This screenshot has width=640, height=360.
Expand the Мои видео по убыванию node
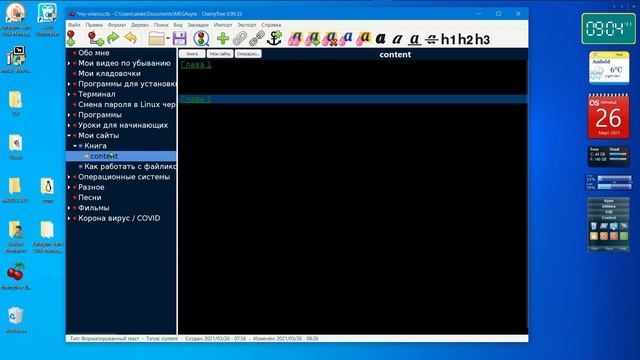pyautogui.click(x=69, y=63)
